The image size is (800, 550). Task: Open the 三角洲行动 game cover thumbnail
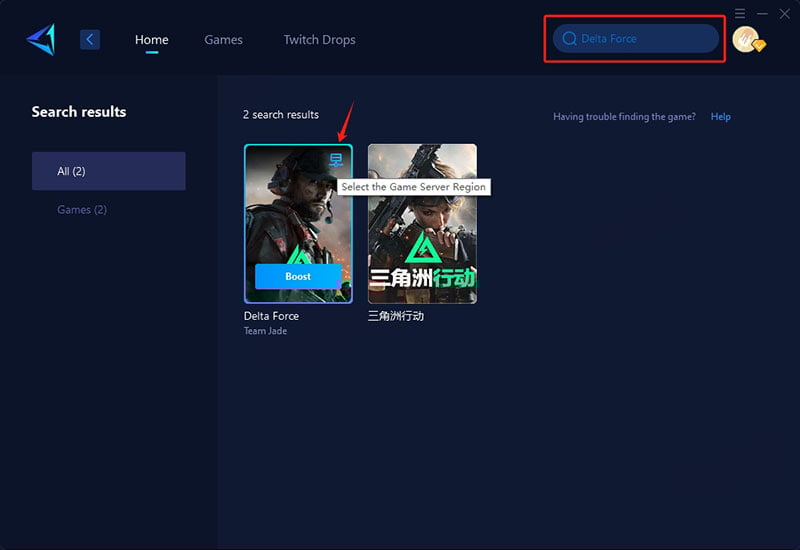(x=422, y=223)
